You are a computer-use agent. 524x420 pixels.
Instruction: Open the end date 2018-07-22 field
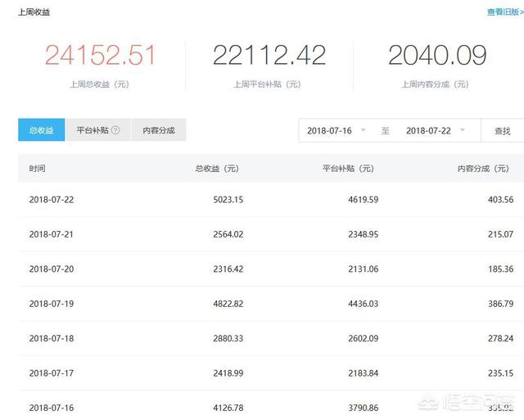tap(435, 130)
